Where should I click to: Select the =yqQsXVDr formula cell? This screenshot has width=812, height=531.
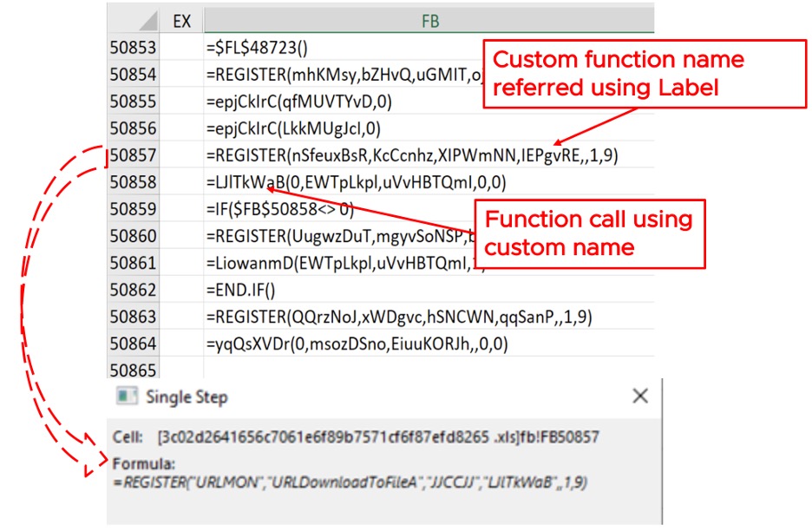click(x=356, y=344)
